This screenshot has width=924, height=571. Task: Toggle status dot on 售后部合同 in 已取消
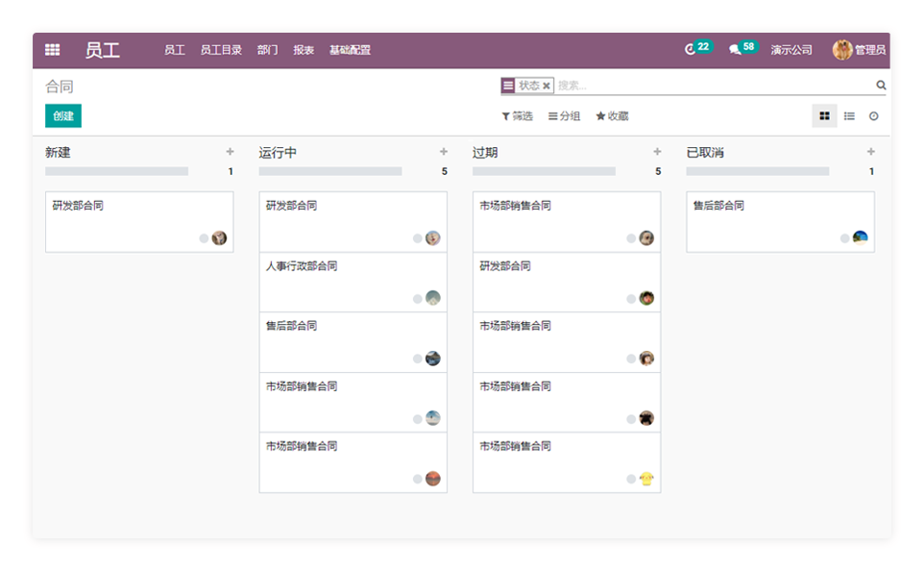tap(845, 238)
